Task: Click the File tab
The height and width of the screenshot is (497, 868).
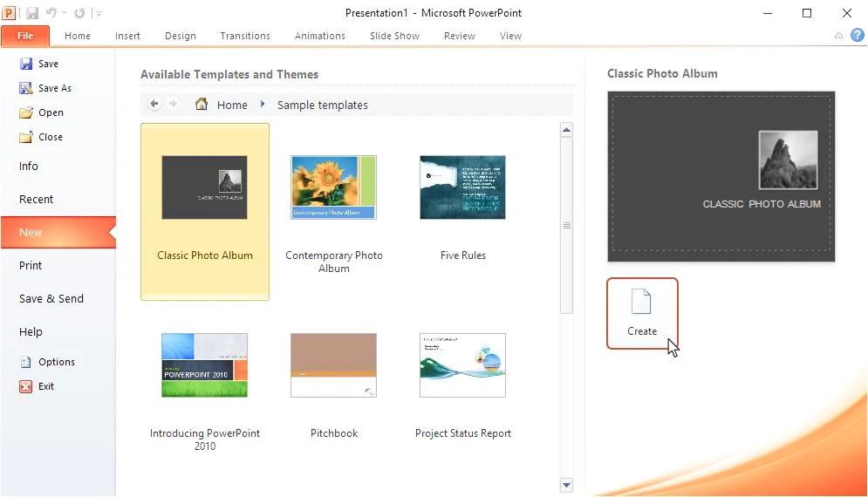Action: click(25, 36)
